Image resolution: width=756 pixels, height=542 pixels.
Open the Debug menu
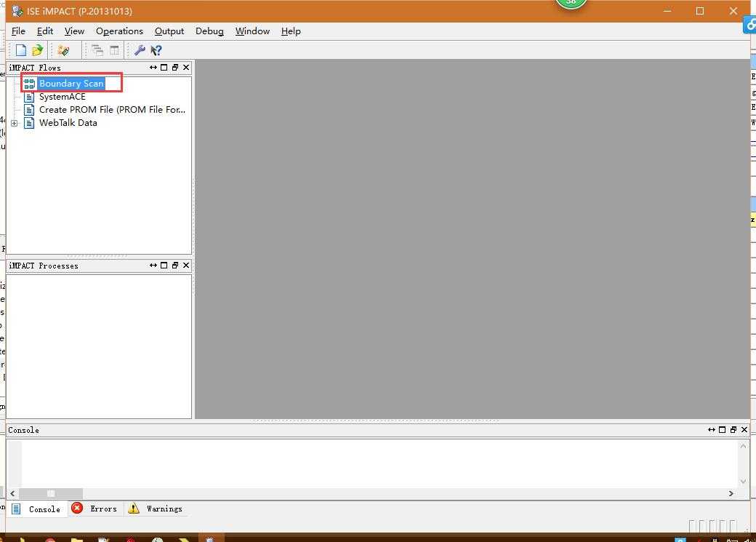[209, 31]
